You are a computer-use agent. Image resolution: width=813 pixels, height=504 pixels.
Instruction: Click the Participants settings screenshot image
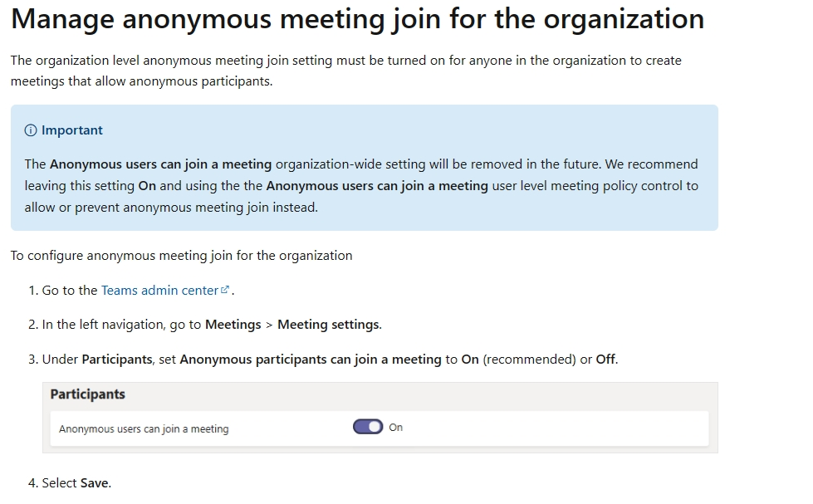(380, 418)
